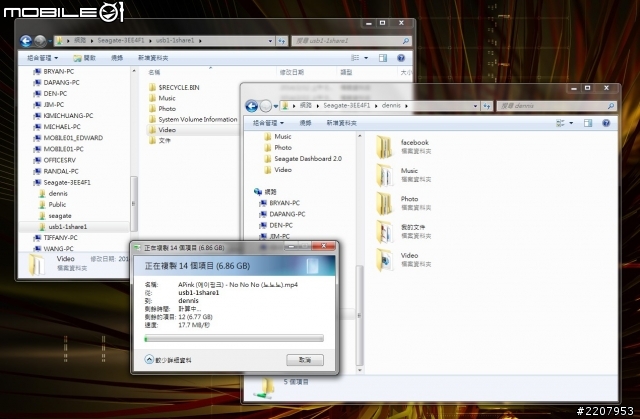Click 燒錄 in dennis window toolbar
The height and width of the screenshot is (419, 640).
coord(305,123)
